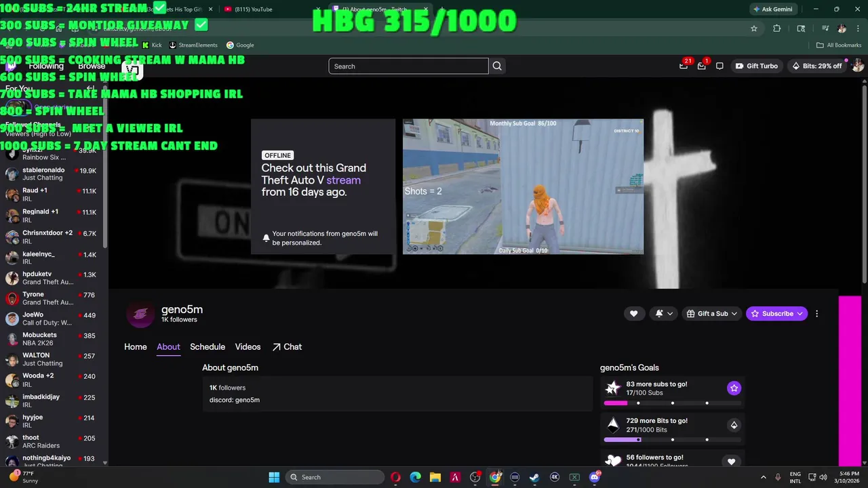The width and height of the screenshot is (868, 488).
Task: Open the 4K app on the taskbar
Action: (555, 477)
